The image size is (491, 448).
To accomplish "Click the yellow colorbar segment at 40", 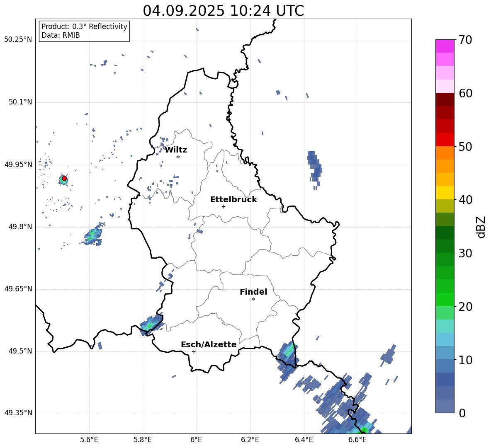I will pos(445,193).
